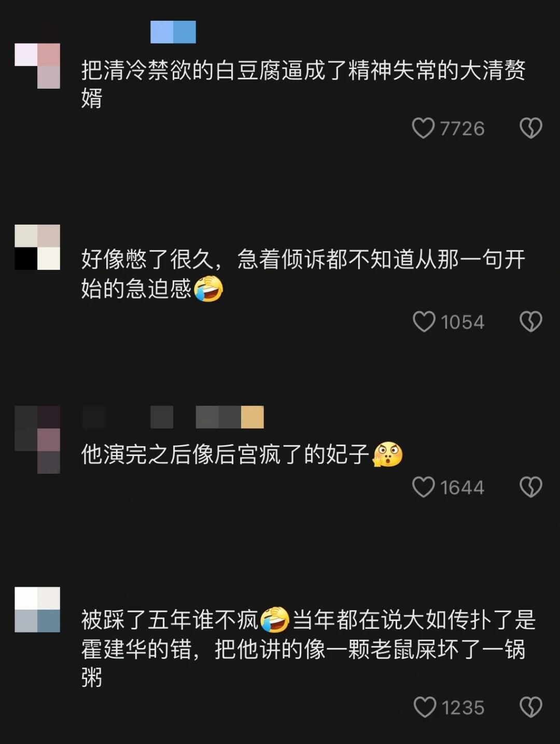The width and height of the screenshot is (560, 744).
Task: Like the comment with 1235 likes
Action: [425, 707]
